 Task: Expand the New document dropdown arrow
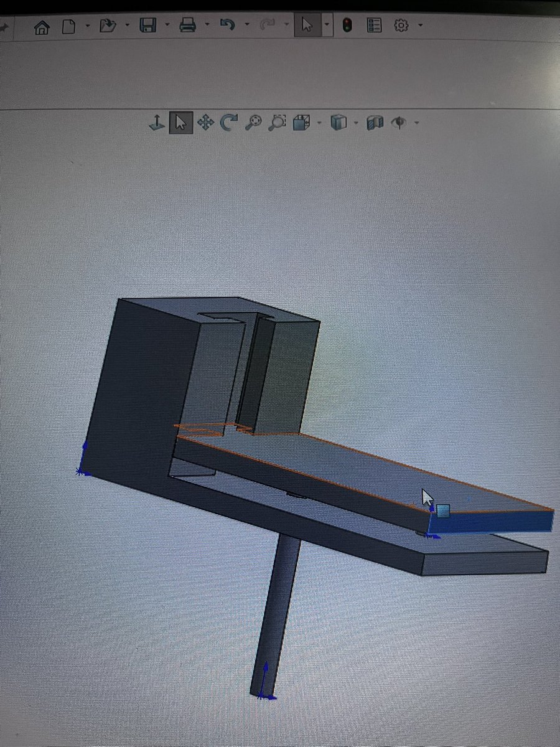[87, 26]
